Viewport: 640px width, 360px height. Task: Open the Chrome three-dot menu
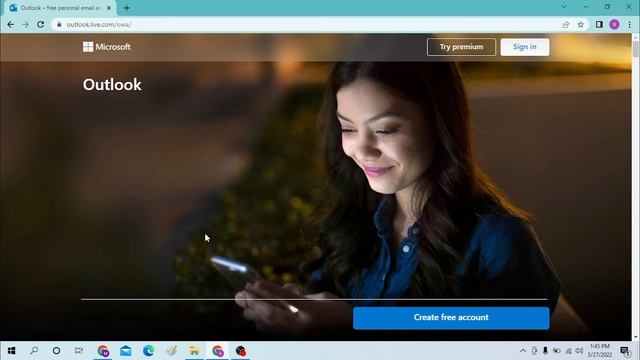(x=629, y=24)
